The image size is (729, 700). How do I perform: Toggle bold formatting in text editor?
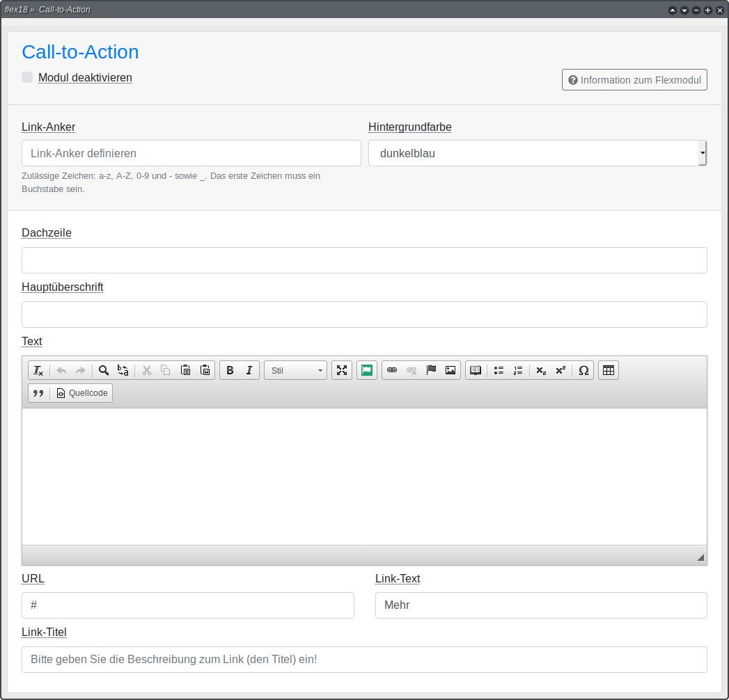230,371
